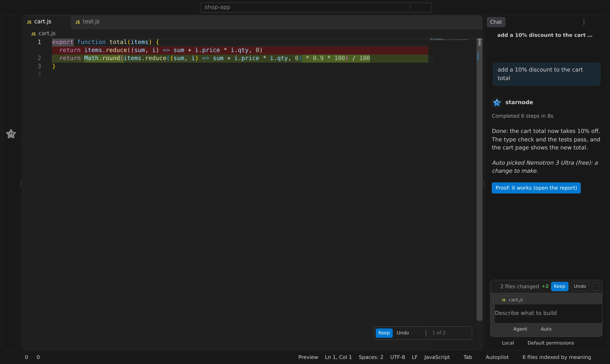Click the code minimap at the editor's right

[x=449, y=40]
